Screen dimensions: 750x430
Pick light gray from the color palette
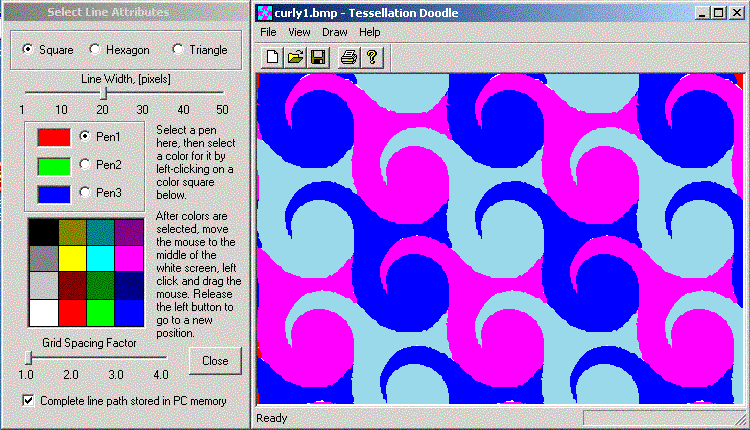point(44,286)
